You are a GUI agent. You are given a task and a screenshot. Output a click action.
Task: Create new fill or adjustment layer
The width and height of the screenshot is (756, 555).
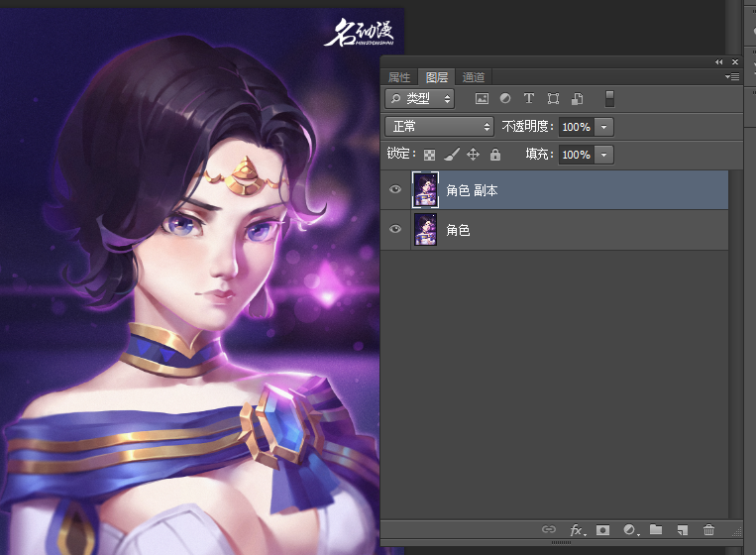pyautogui.click(x=630, y=530)
